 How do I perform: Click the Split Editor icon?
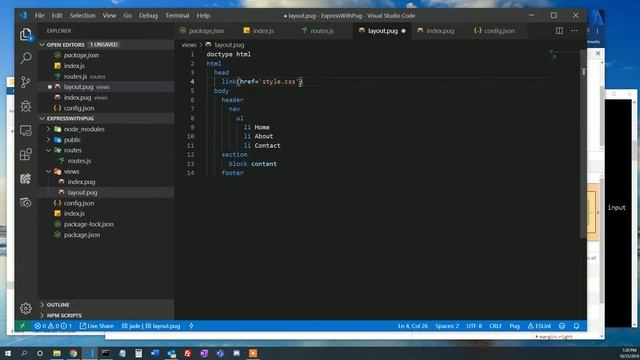559,31
